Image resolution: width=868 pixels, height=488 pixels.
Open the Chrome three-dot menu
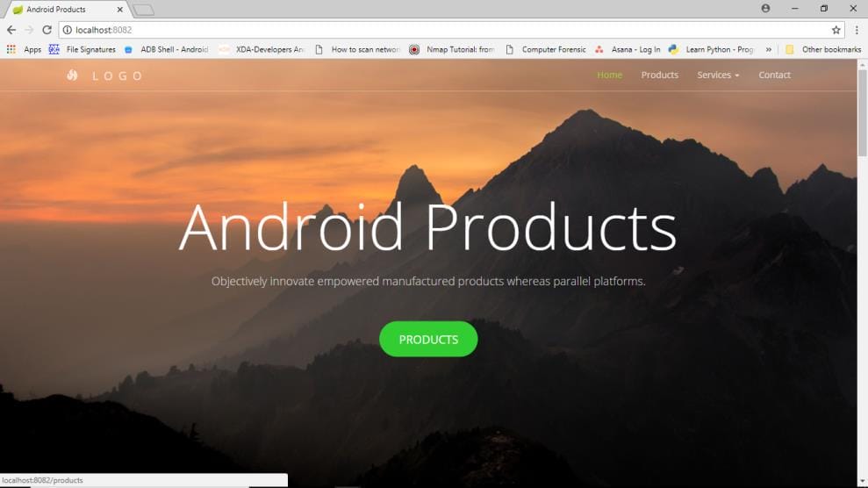pos(857,30)
